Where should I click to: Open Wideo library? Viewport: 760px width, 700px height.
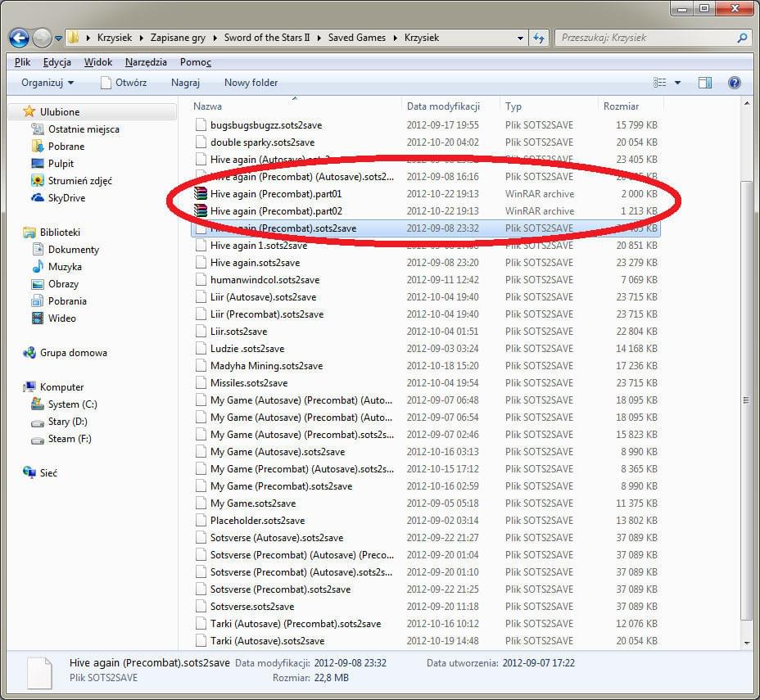click(x=53, y=318)
